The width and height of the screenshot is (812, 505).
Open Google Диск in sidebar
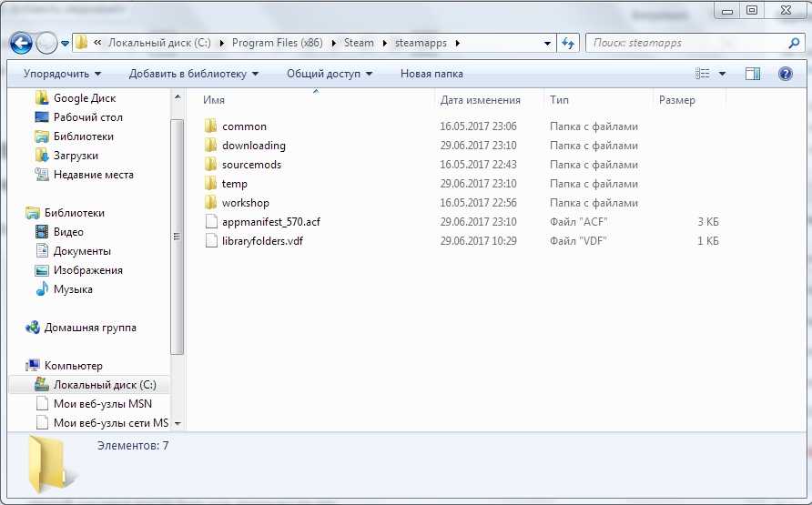click(85, 98)
